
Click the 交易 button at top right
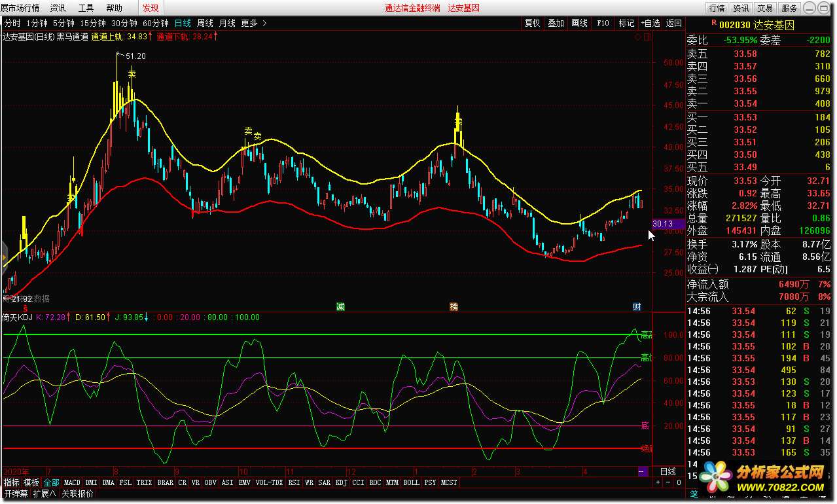click(765, 9)
